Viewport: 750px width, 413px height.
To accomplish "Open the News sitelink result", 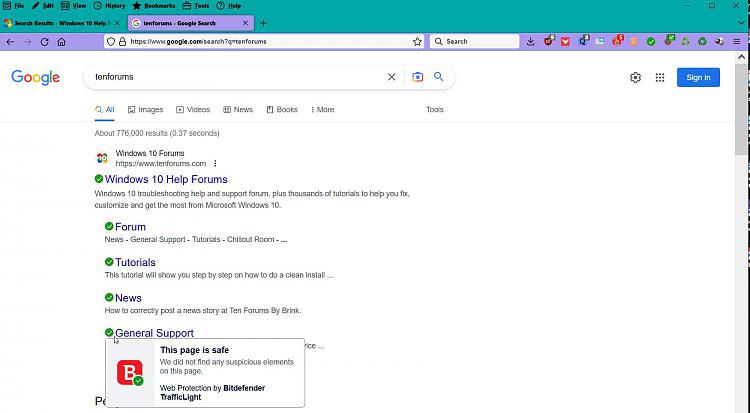I will (x=128, y=298).
